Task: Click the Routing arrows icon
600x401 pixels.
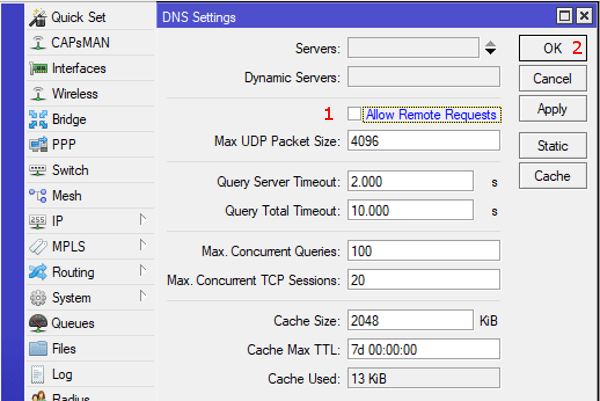Action: click(x=38, y=272)
